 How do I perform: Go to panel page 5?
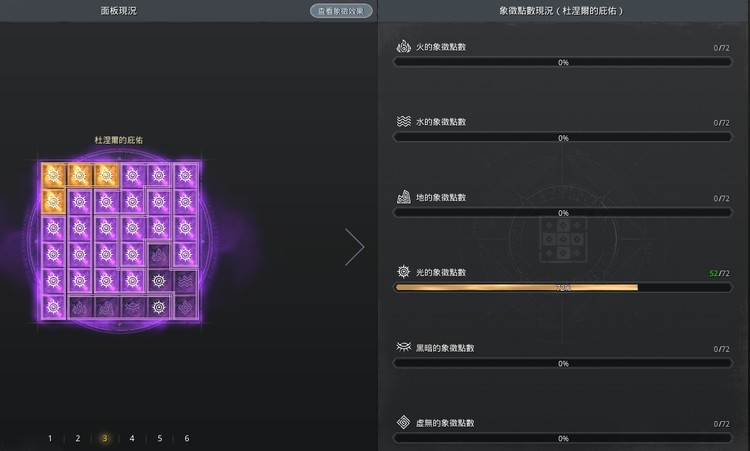coord(159,438)
